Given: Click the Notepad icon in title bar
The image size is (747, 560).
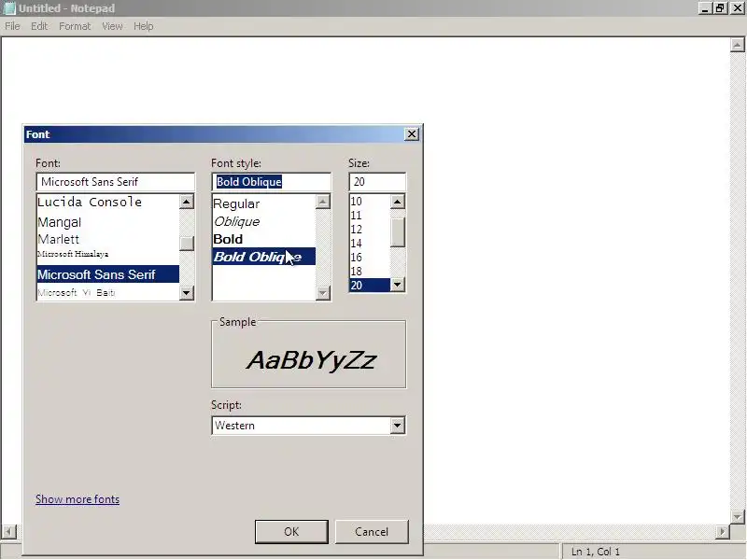Looking at the screenshot, I should click(x=9, y=8).
